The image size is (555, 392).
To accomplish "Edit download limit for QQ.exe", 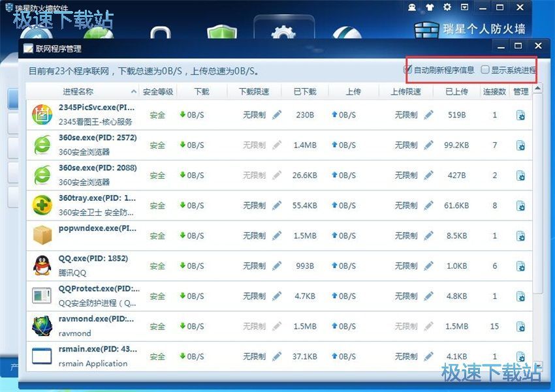I will pyautogui.click(x=277, y=266).
